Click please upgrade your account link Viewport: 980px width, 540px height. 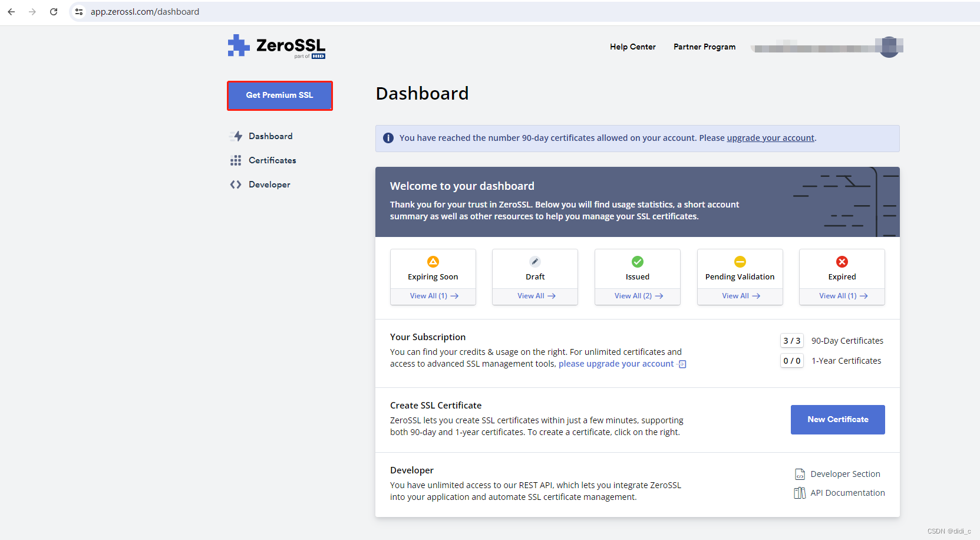click(x=616, y=364)
